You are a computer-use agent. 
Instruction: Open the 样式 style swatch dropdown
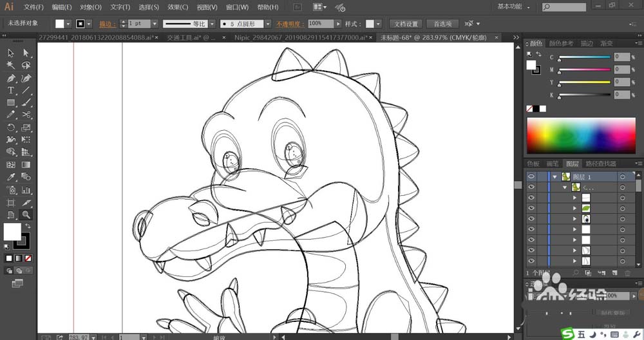pos(378,24)
